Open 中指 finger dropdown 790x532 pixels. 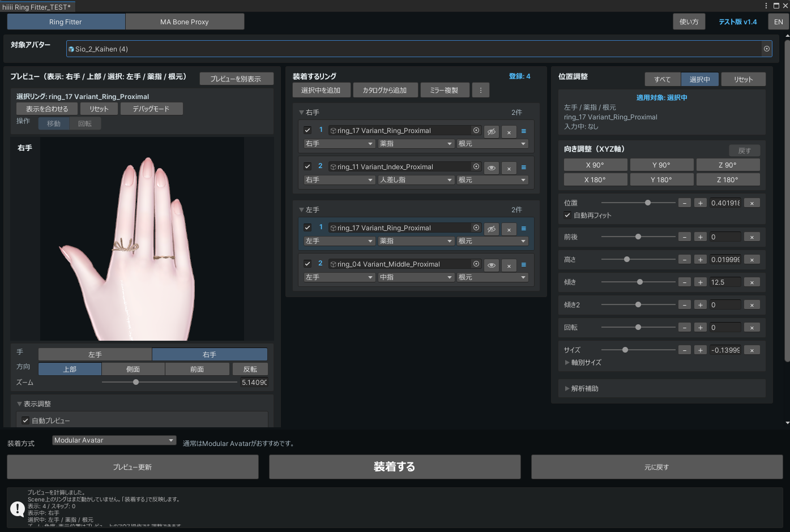pos(417,277)
